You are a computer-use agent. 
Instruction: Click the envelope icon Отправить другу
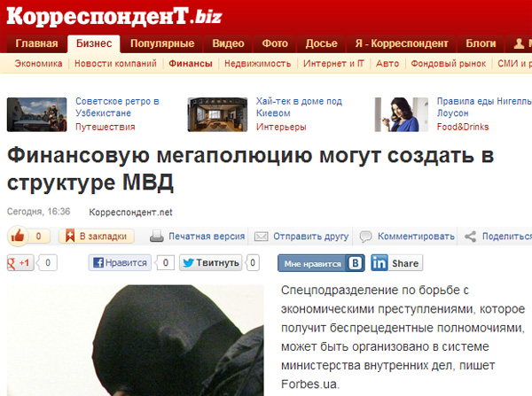pos(262,237)
